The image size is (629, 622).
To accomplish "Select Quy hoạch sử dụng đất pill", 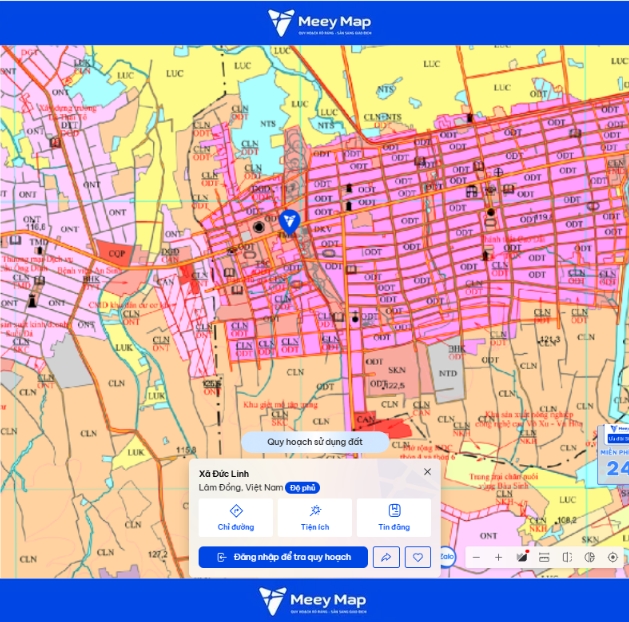I will (x=315, y=442).
